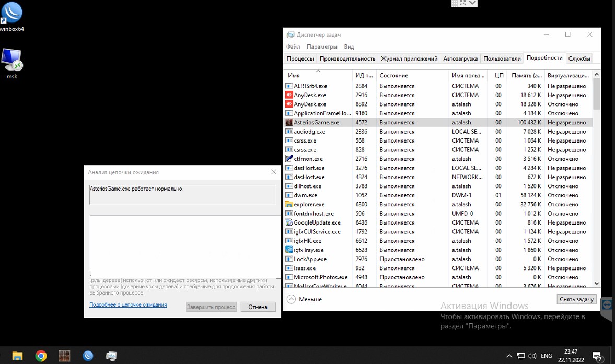The image size is (615, 364).
Task: Show hidden tray icons chevron
Action: (509, 356)
